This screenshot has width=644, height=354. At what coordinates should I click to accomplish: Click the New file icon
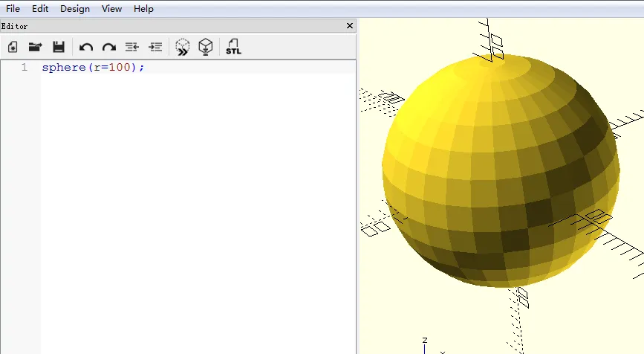[x=13, y=47]
